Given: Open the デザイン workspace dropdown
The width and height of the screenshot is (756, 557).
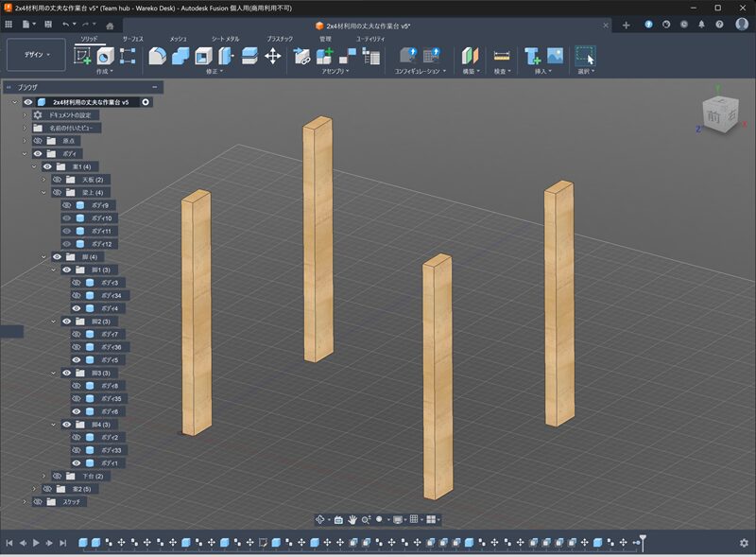Looking at the screenshot, I should point(35,55).
